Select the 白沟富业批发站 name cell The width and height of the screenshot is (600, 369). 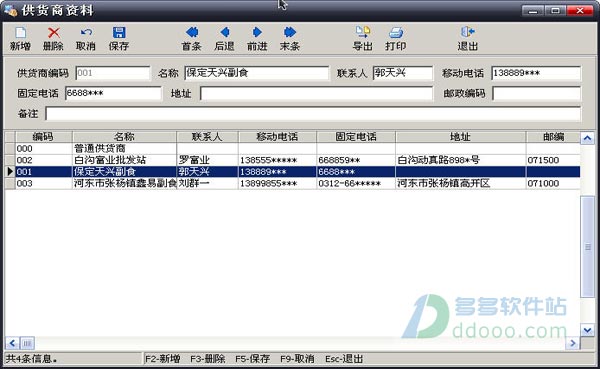click(124, 160)
